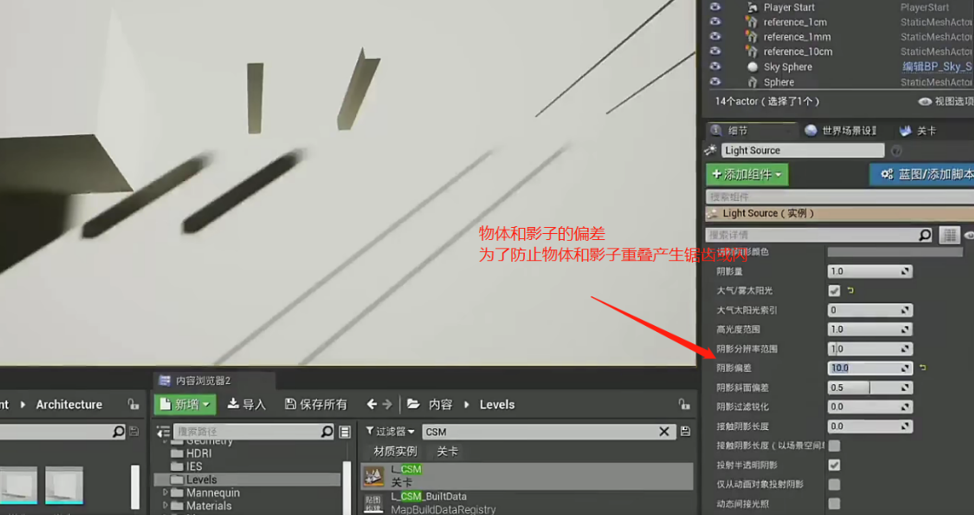Go back with the content browser arrow

click(372, 404)
